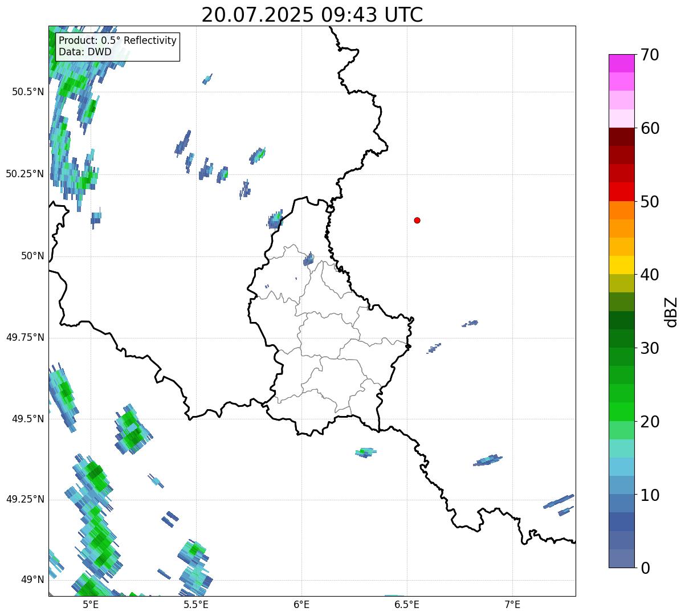Click the 49.25°N latitude label

tap(25, 499)
